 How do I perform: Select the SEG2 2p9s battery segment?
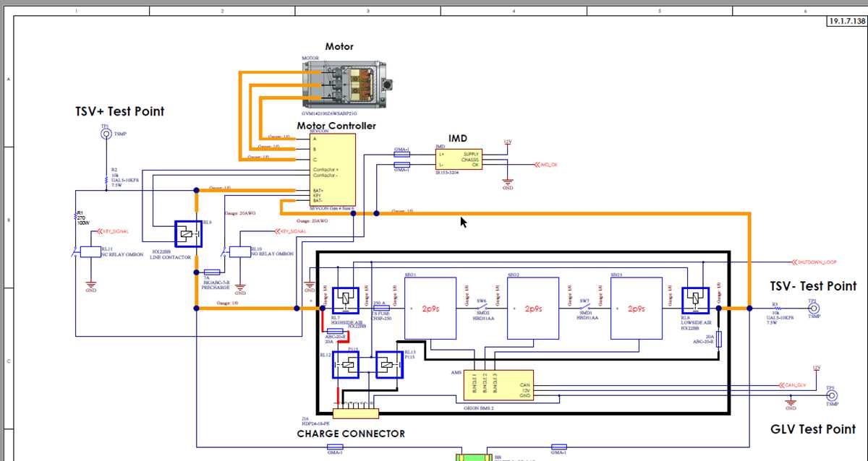[533, 309]
